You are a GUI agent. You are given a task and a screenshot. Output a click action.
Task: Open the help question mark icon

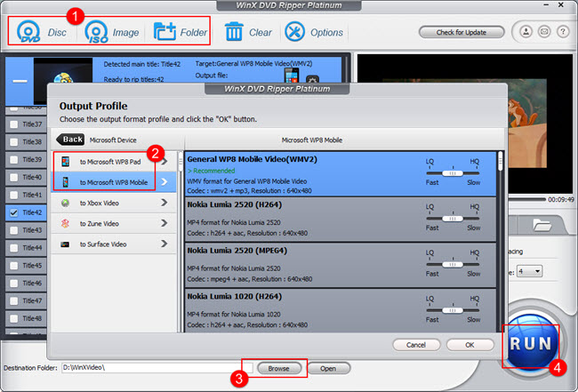click(563, 32)
